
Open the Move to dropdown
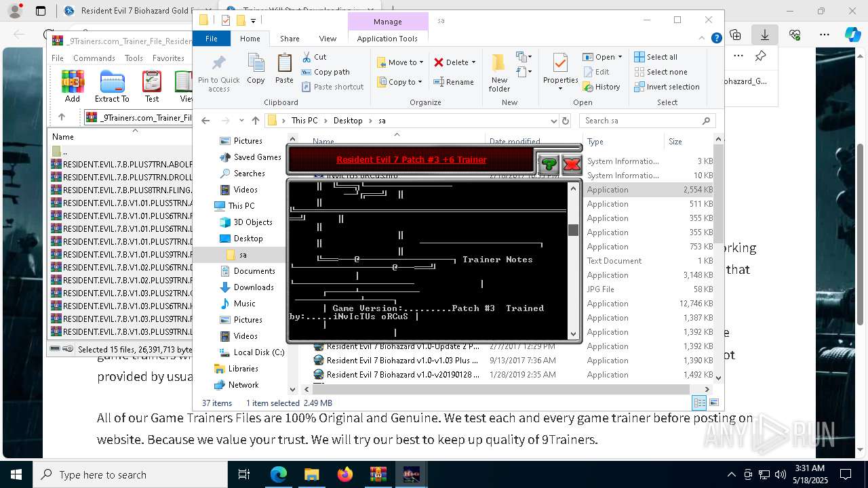400,62
